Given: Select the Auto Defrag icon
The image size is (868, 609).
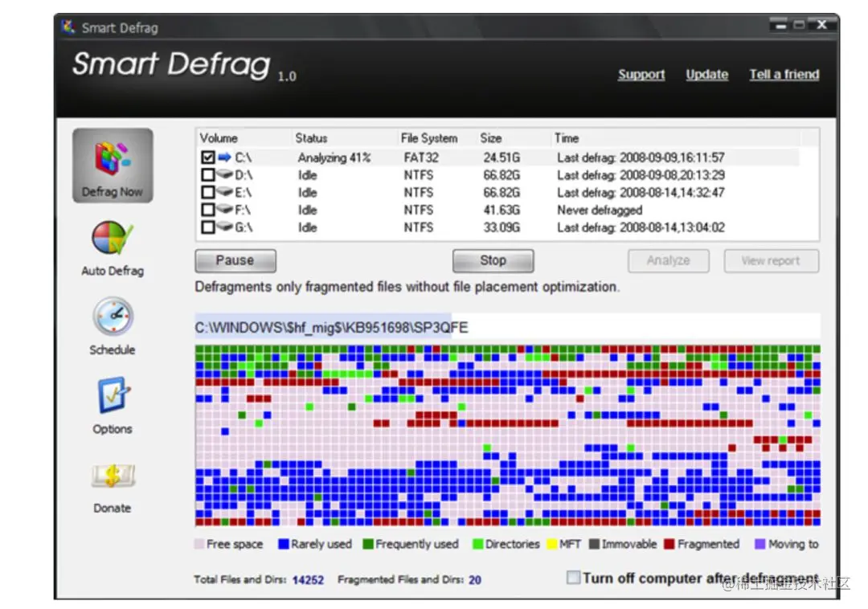Looking at the screenshot, I should coord(113,239).
